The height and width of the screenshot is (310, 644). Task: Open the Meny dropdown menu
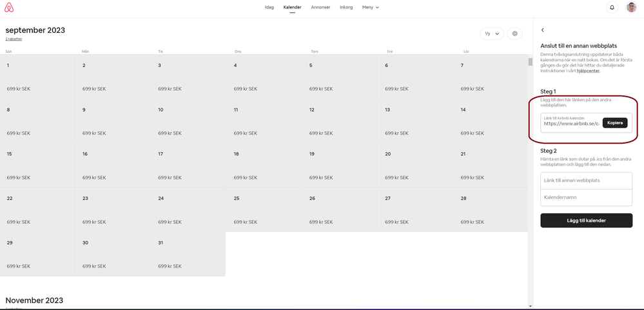pyautogui.click(x=370, y=7)
